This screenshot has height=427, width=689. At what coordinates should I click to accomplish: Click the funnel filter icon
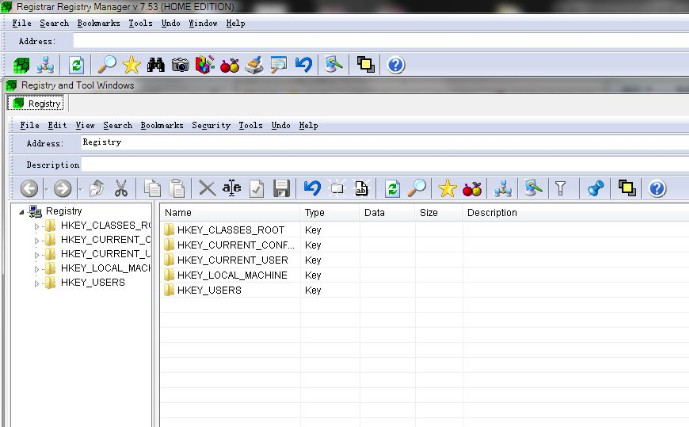(560, 189)
